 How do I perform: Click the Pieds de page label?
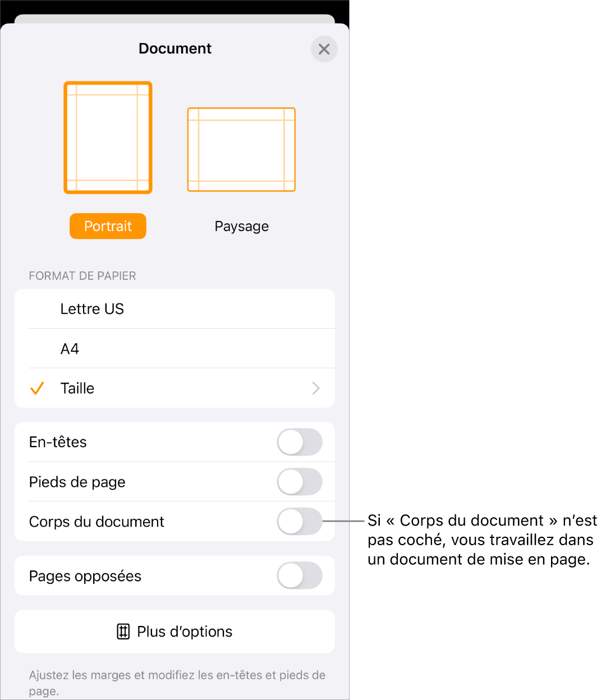point(77,482)
